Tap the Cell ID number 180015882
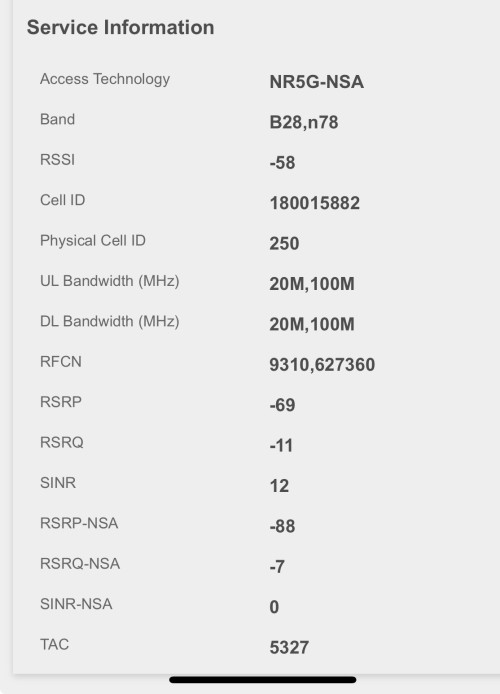Image resolution: width=500 pixels, height=694 pixels. click(x=315, y=203)
